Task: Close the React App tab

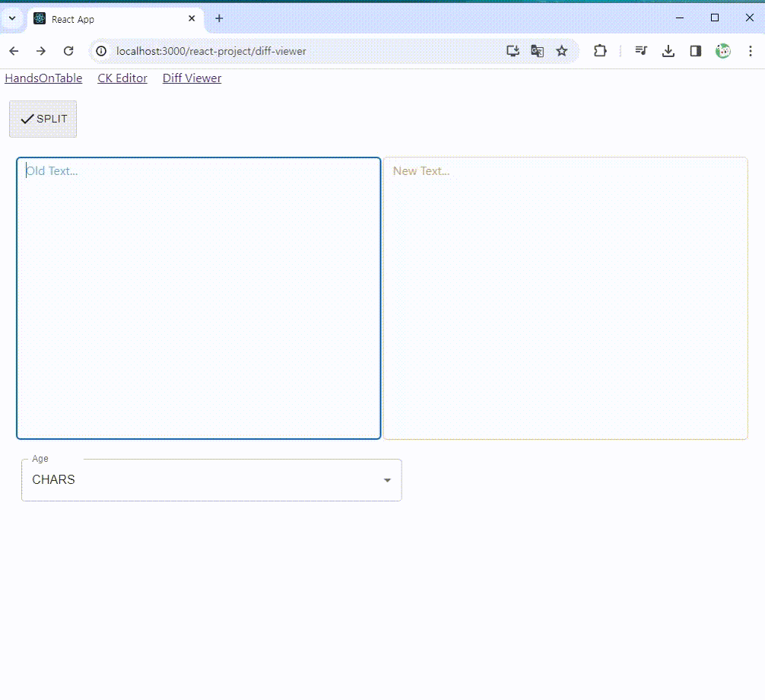Action: tap(192, 18)
